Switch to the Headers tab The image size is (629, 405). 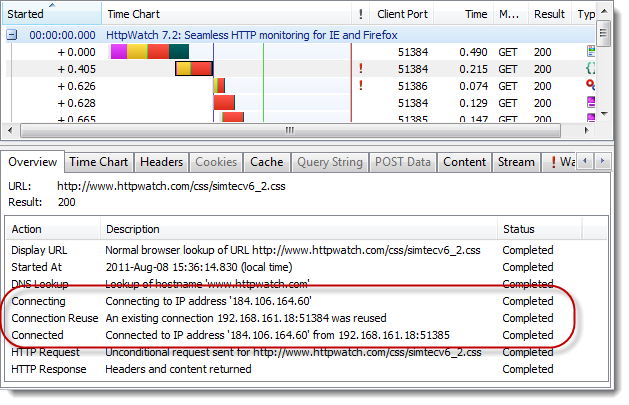(x=161, y=162)
